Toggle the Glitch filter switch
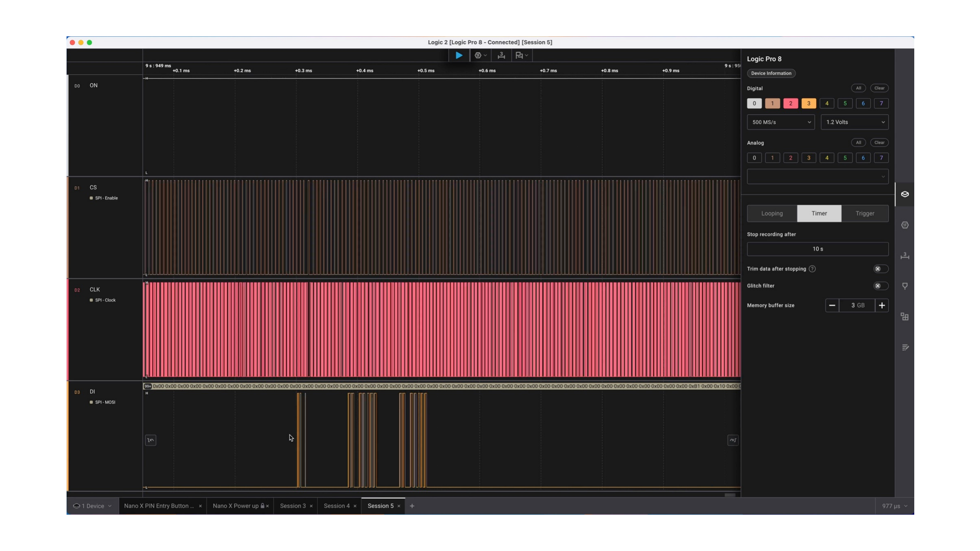Image resolution: width=980 pixels, height=551 pixels. pyautogui.click(x=880, y=286)
